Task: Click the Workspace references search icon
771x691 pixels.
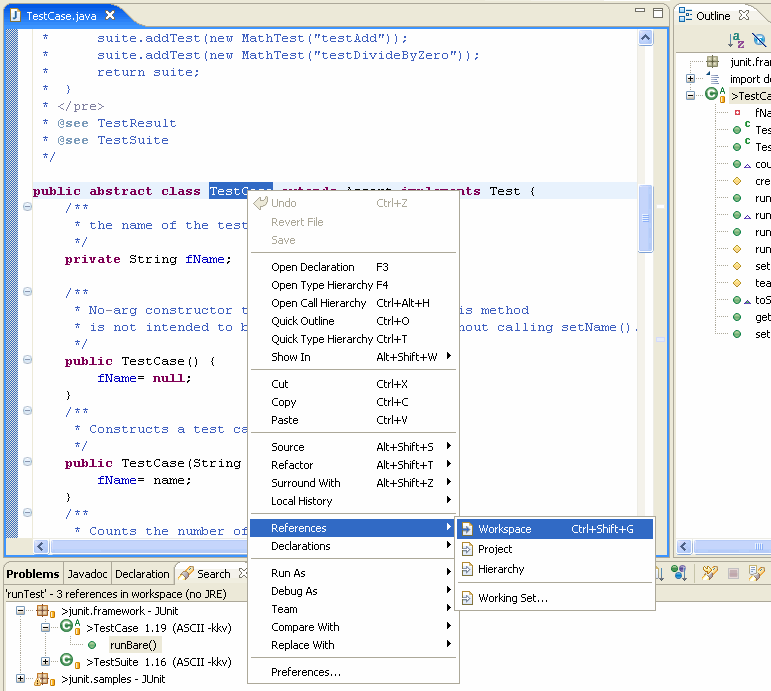Action: [467, 529]
